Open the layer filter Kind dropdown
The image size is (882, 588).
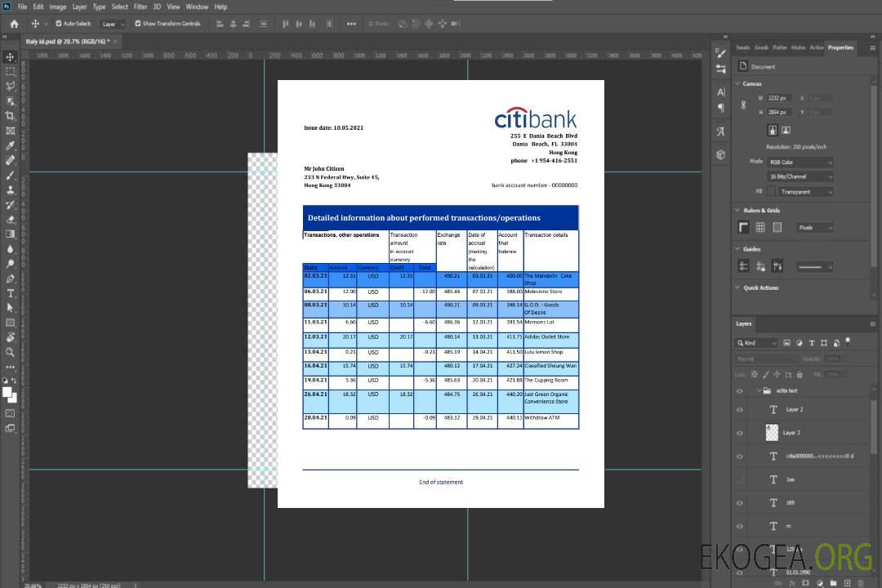coord(756,343)
